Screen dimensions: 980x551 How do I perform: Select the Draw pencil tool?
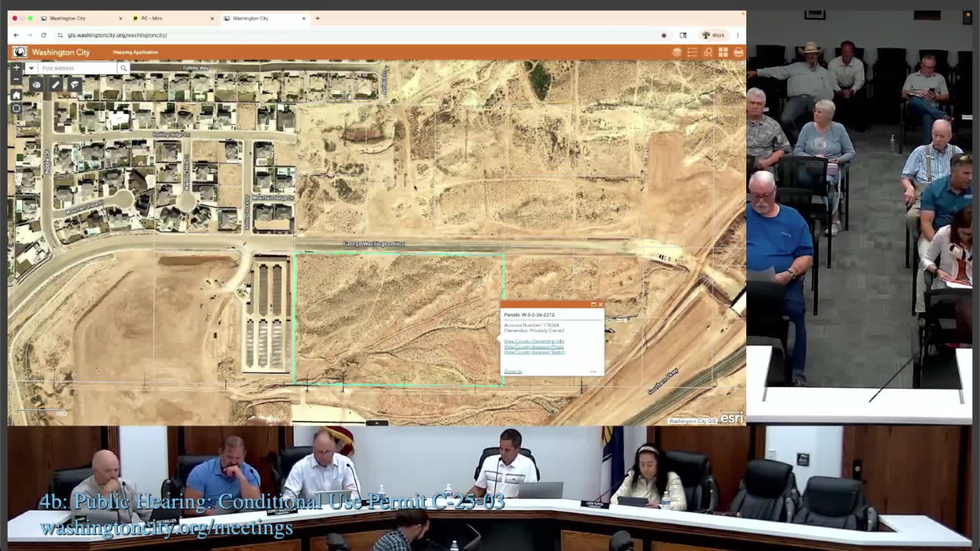[56, 85]
